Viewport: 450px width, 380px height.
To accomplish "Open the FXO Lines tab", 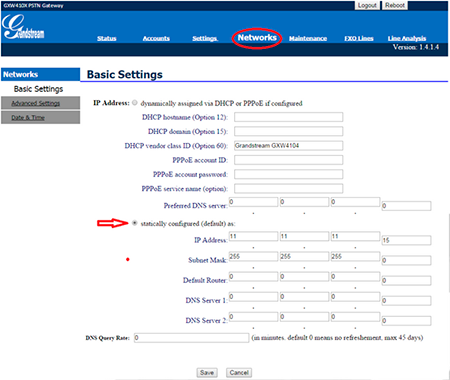I will point(359,38).
